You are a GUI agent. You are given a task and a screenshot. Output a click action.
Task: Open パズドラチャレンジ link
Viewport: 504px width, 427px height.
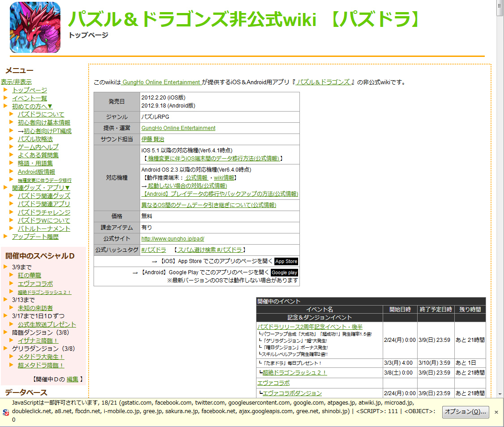44,212
